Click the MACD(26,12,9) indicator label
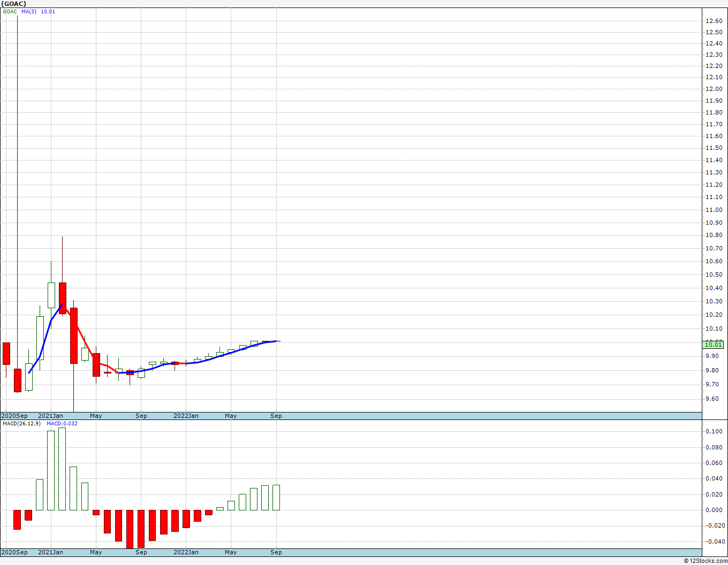728x565 pixels. (21, 424)
